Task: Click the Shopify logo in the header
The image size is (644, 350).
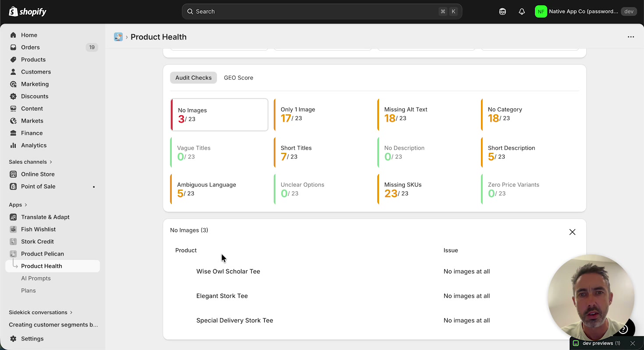Action: pyautogui.click(x=28, y=12)
